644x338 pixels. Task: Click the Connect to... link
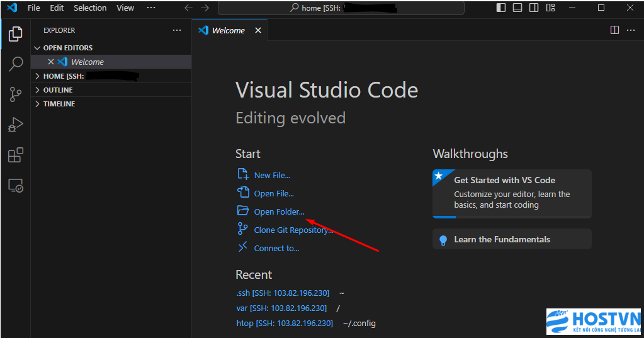[276, 248]
